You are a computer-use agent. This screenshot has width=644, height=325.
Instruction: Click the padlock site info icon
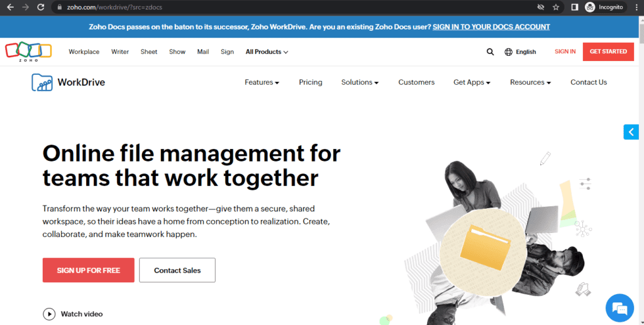click(60, 8)
